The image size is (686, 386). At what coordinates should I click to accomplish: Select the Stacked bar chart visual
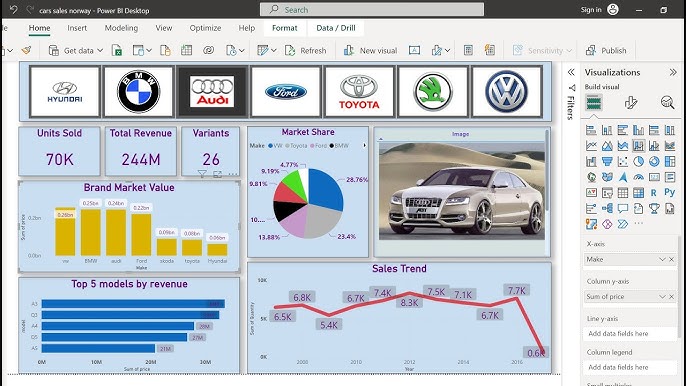591,130
